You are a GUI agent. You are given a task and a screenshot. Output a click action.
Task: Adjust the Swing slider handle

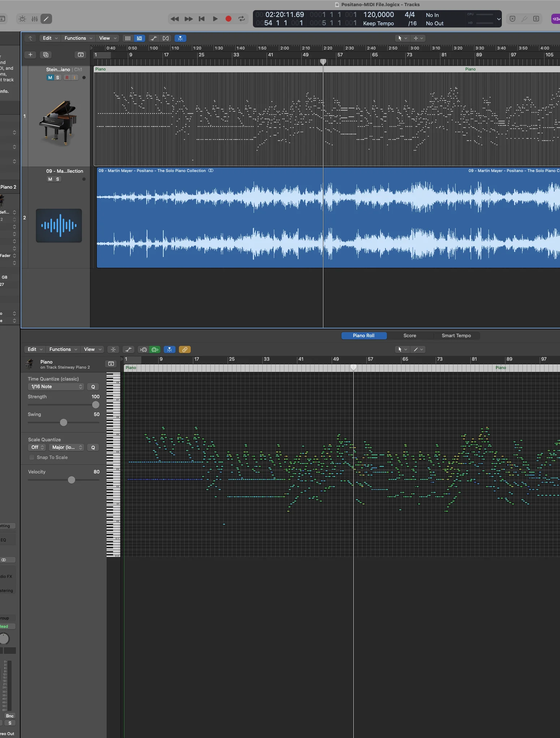pos(64,422)
